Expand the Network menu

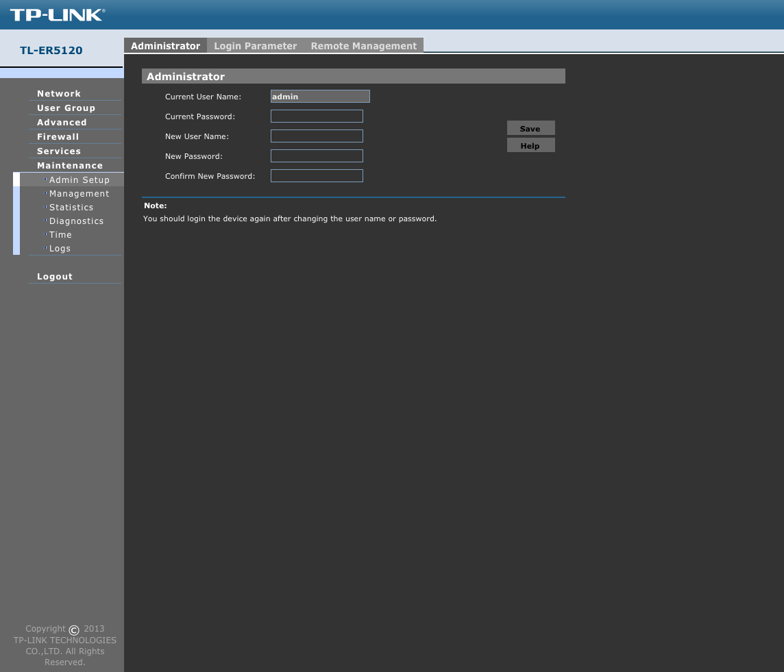click(58, 93)
